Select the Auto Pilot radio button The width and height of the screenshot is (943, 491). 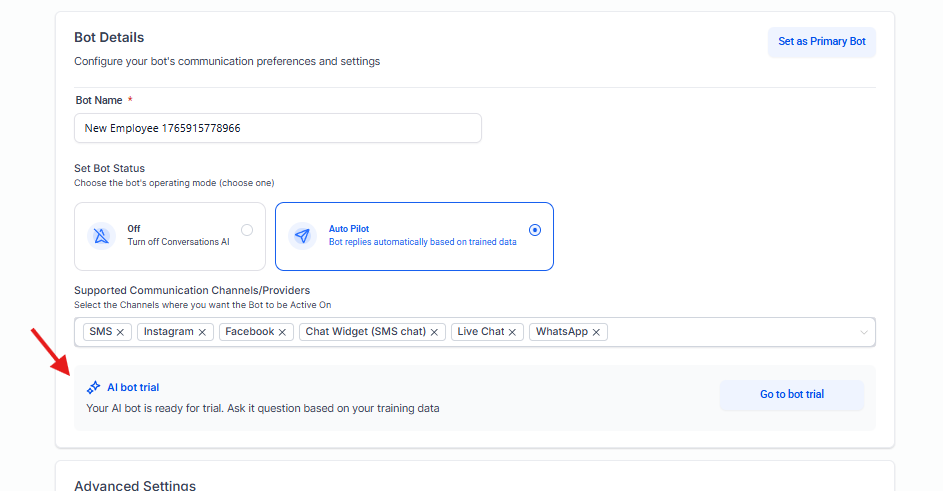pos(535,230)
